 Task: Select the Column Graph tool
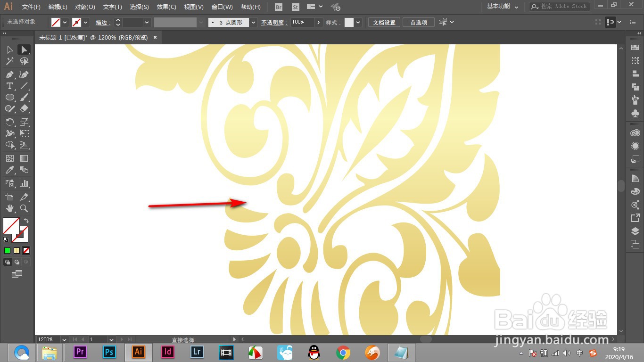click(24, 183)
